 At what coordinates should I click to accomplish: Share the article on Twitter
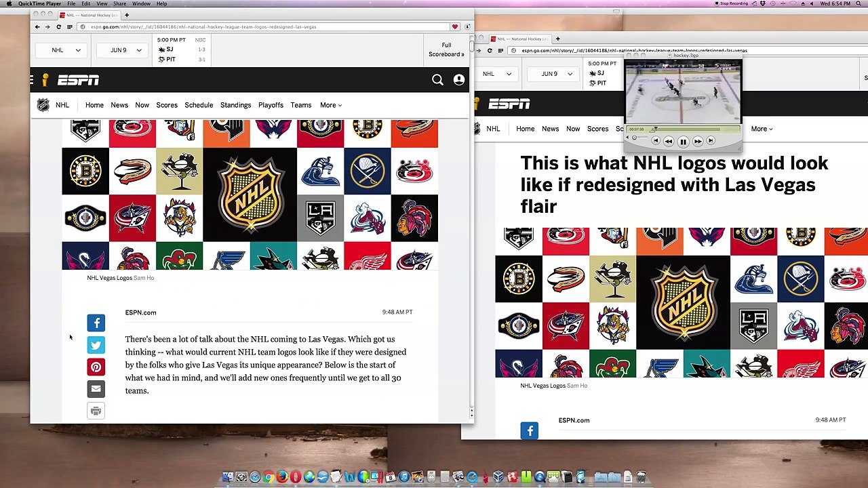pos(96,345)
